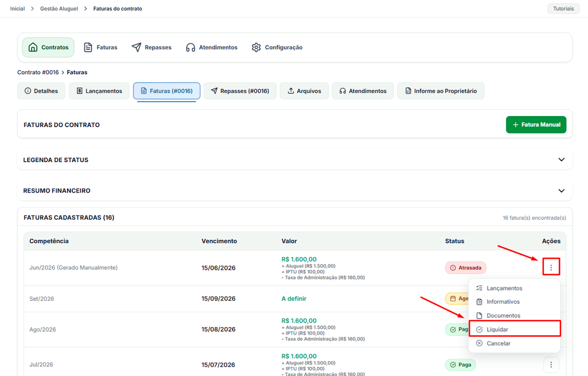Click the 16 fatura(s) encontrada(s) count

click(535, 218)
